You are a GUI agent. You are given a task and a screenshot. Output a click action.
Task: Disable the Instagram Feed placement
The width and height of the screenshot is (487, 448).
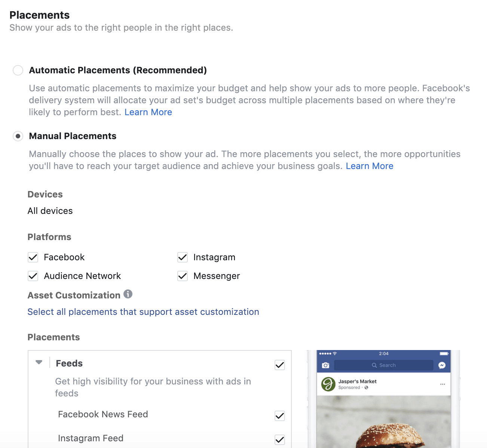[280, 440]
